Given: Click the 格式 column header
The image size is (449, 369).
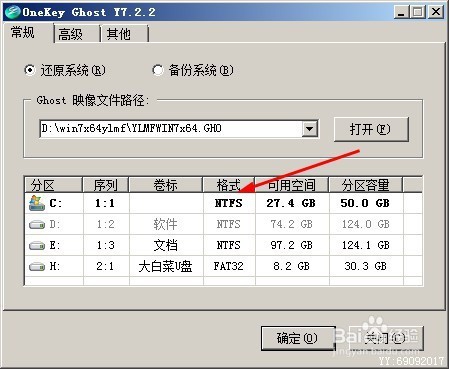Looking at the screenshot, I should pyautogui.click(x=229, y=185).
